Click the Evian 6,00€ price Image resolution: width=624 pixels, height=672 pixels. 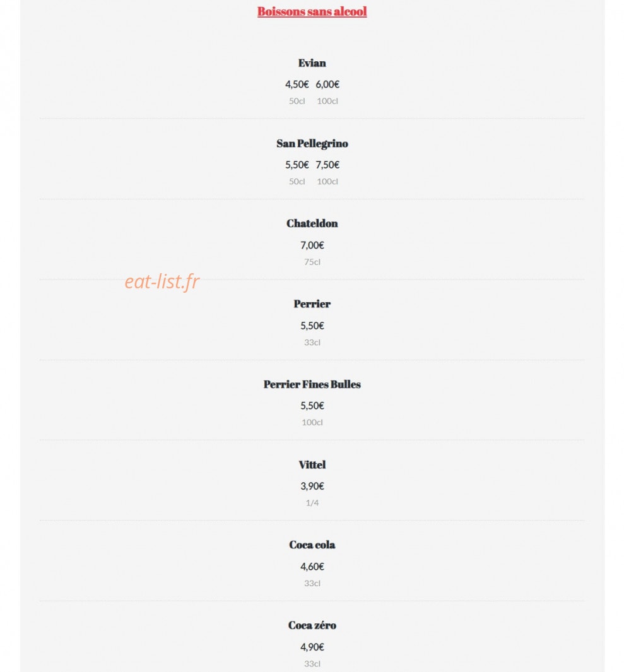327,85
